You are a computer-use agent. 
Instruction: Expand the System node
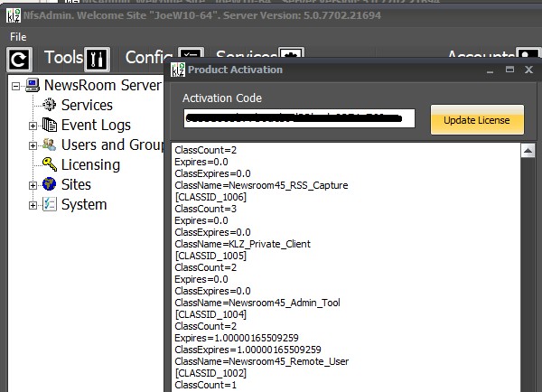(x=33, y=206)
